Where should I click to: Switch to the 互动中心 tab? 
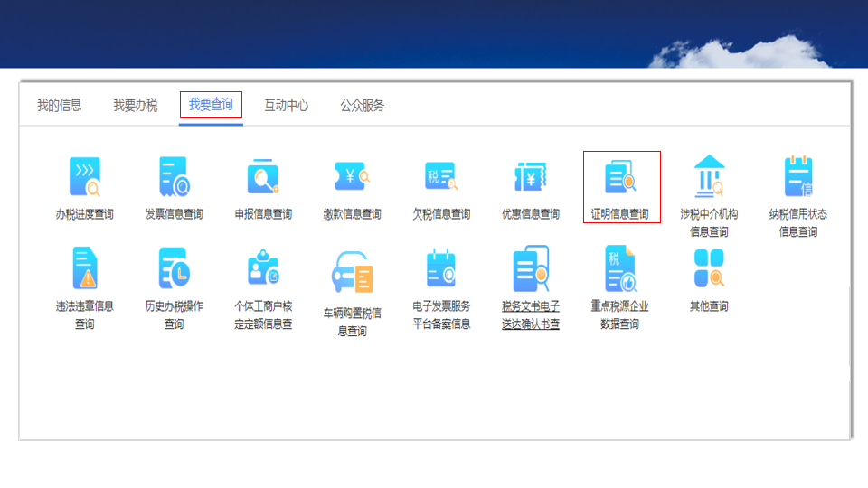(287, 105)
